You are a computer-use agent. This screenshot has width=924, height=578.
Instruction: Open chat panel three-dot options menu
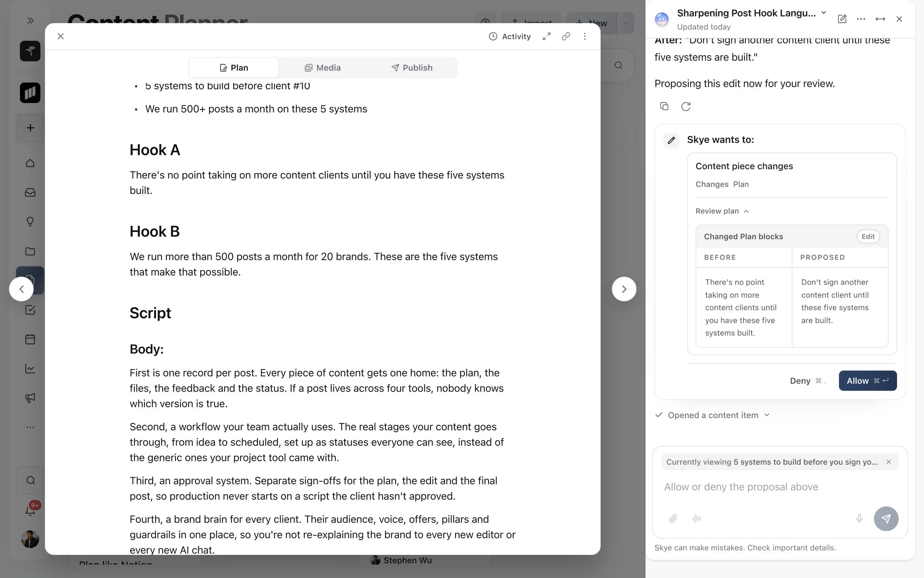(861, 19)
